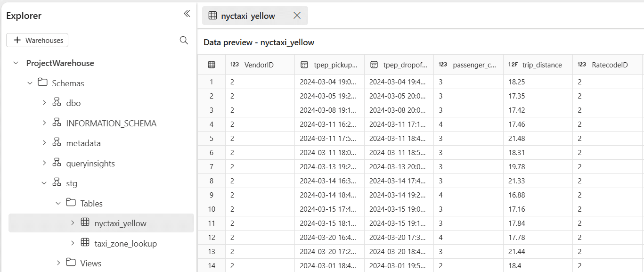Click the INFORMATION_SCHEMA schema icon
Screen dimensions: 644x272
(x=57, y=123)
